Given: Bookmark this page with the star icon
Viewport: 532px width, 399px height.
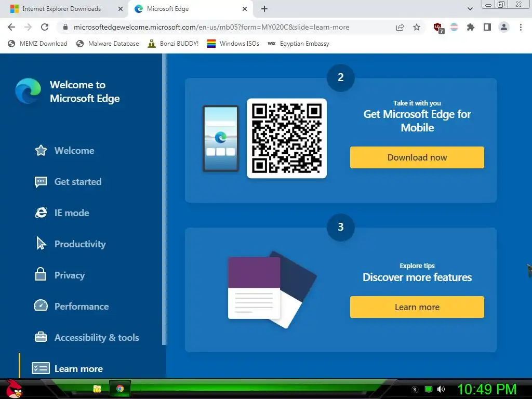Looking at the screenshot, I should 417,27.
